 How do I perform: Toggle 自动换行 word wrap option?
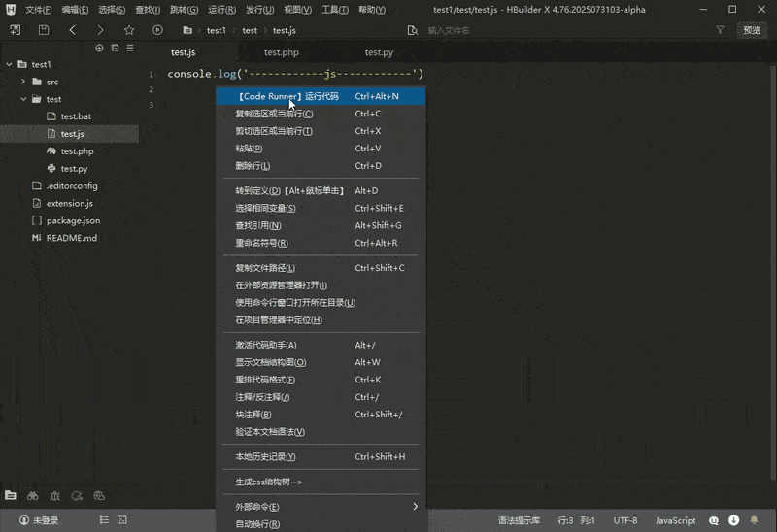257,524
